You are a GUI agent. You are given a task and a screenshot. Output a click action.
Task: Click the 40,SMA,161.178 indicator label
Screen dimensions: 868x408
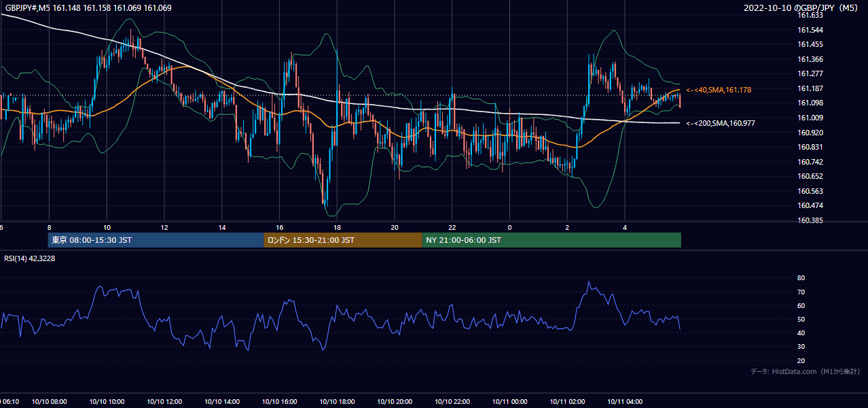(719, 90)
